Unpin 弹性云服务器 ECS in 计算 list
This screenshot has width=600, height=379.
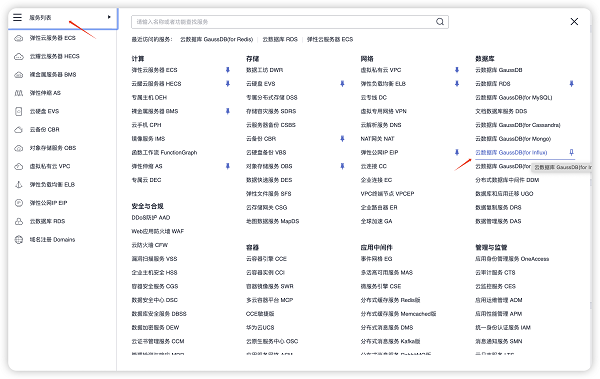coord(228,70)
